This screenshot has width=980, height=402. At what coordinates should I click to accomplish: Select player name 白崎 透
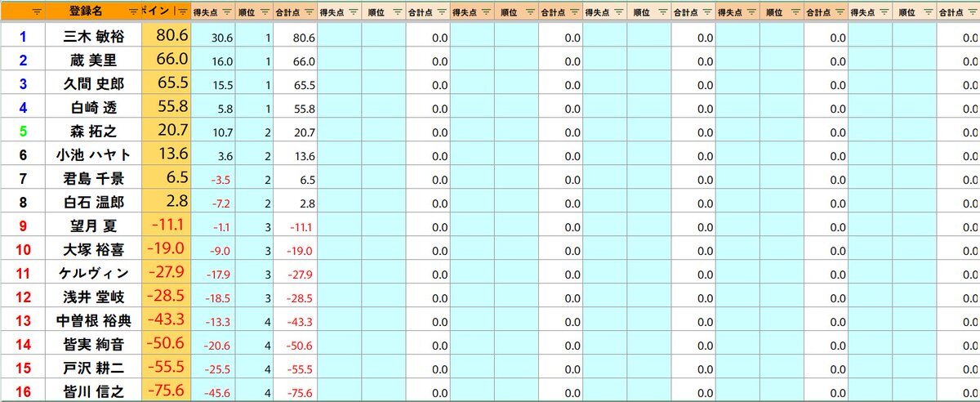[93, 107]
